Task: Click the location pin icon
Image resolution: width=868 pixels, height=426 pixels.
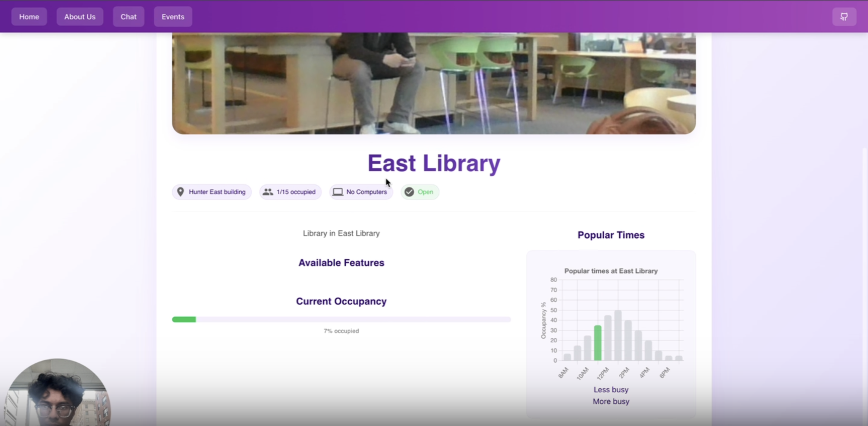Action: (x=180, y=192)
